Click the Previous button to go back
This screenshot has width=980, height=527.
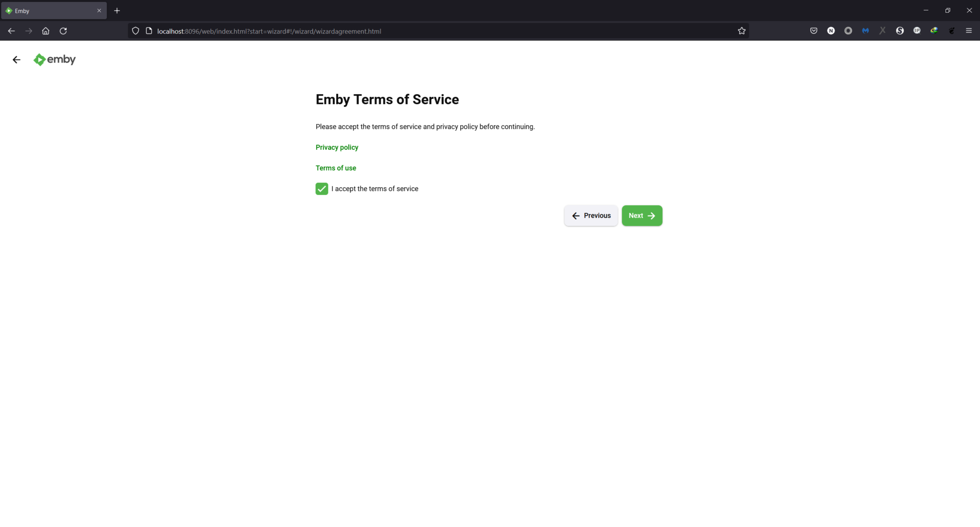[590, 215]
